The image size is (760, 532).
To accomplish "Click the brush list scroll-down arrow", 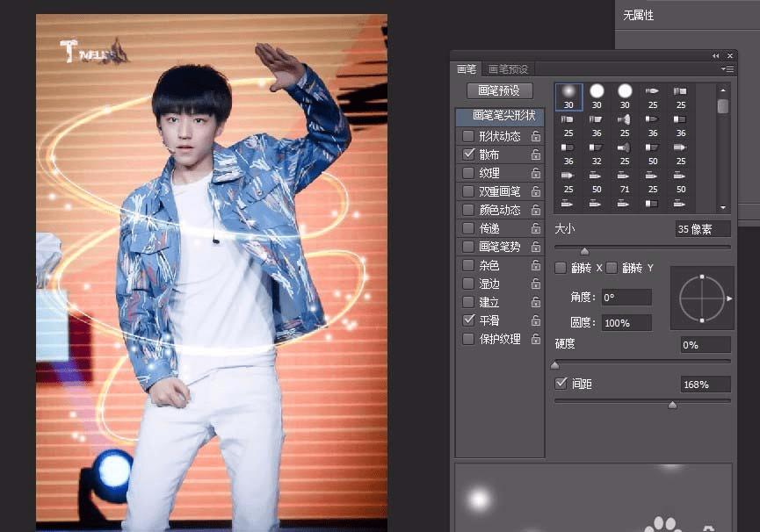I will pos(723,208).
